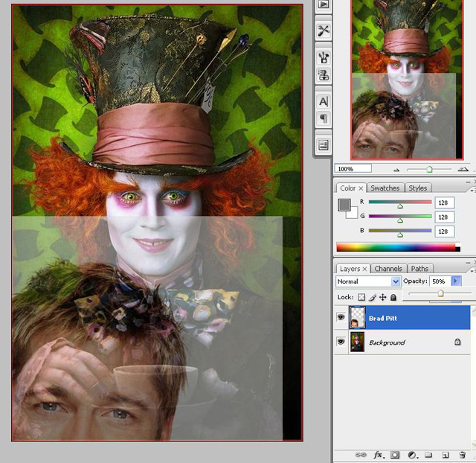
Task: Click the blue channel B slider
Action: click(x=400, y=231)
